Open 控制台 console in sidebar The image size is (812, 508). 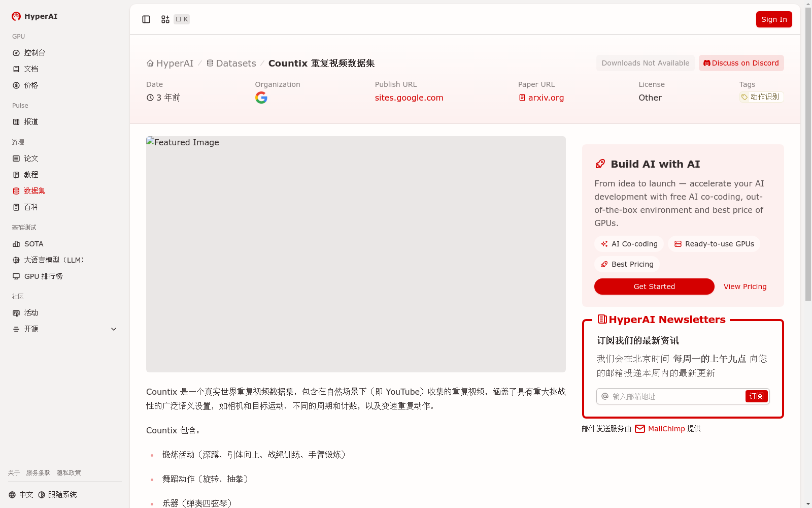point(65,53)
